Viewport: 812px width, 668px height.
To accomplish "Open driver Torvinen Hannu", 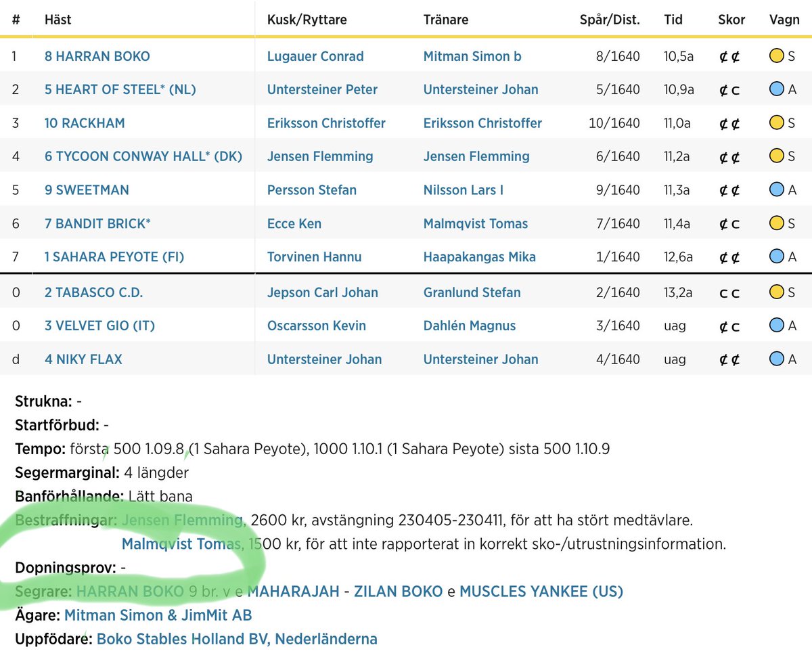I will tap(314, 257).
